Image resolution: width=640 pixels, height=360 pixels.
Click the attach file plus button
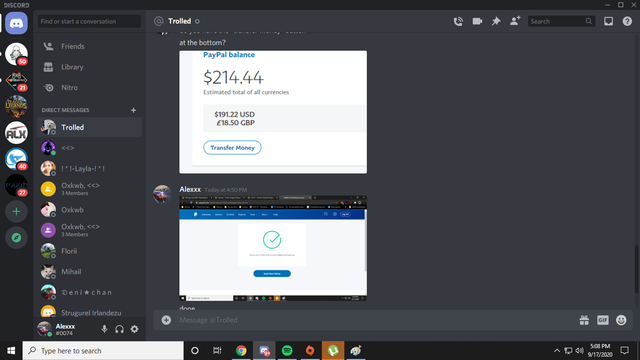point(166,320)
